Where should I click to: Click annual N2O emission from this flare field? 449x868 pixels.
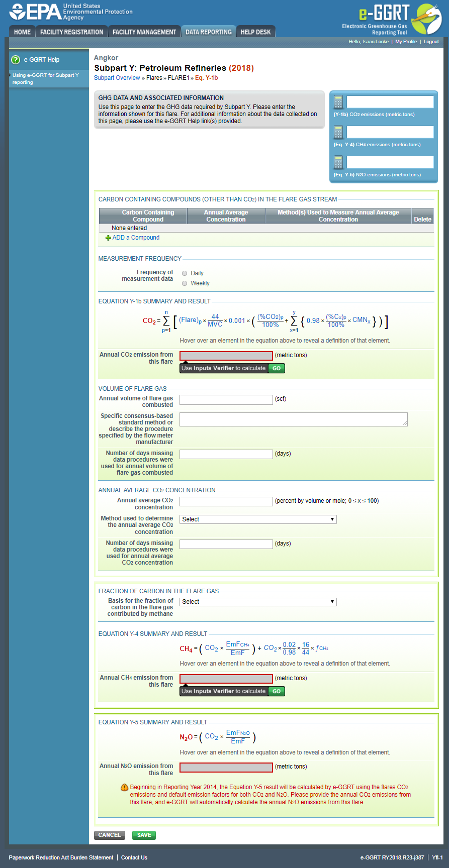226,767
